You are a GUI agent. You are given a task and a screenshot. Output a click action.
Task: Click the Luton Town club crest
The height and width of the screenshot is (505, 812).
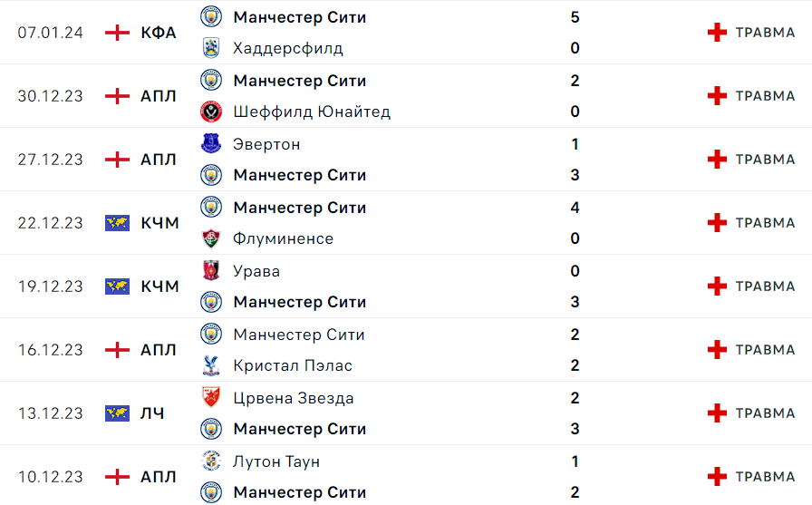click(x=211, y=461)
